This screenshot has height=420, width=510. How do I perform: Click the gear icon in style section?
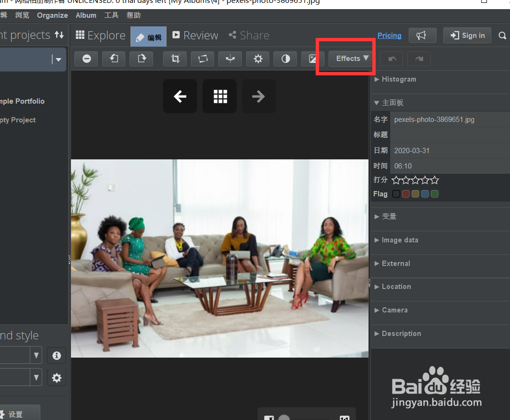pos(57,378)
